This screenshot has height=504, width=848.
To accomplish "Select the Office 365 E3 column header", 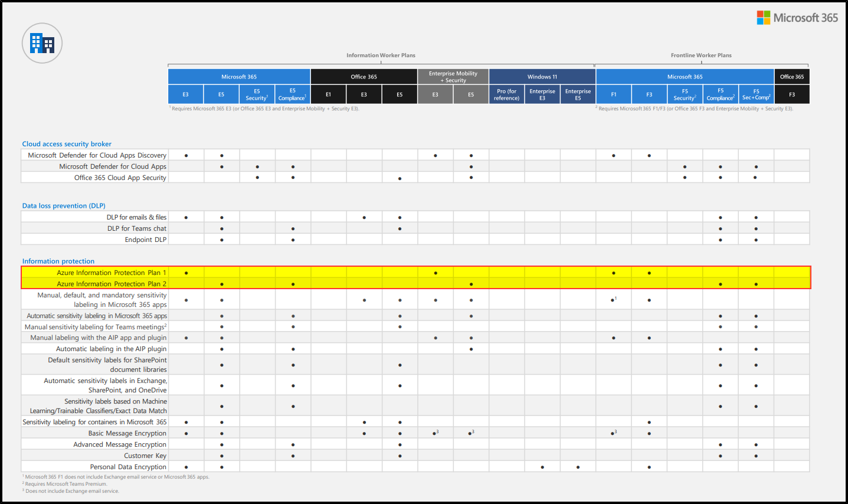I will pos(364,94).
